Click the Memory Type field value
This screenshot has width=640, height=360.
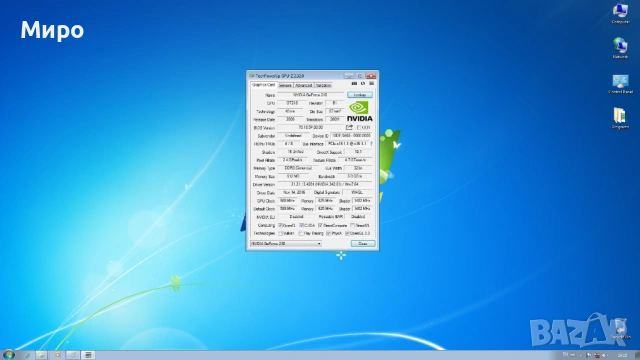[298, 168]
